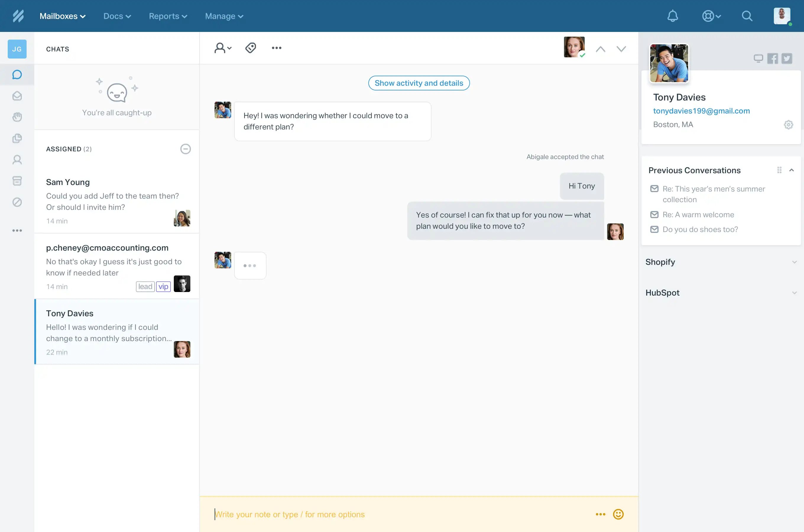Click the search magnifier icon
The width and height of the screenshot is (804, 532).
tap(747, 16)
